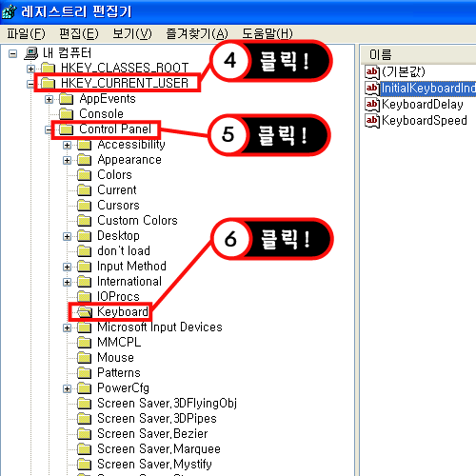Click the Mouse folder icon
Image resolution: width=476 pixels, height=476 pixels.
(x=85, y=358)
